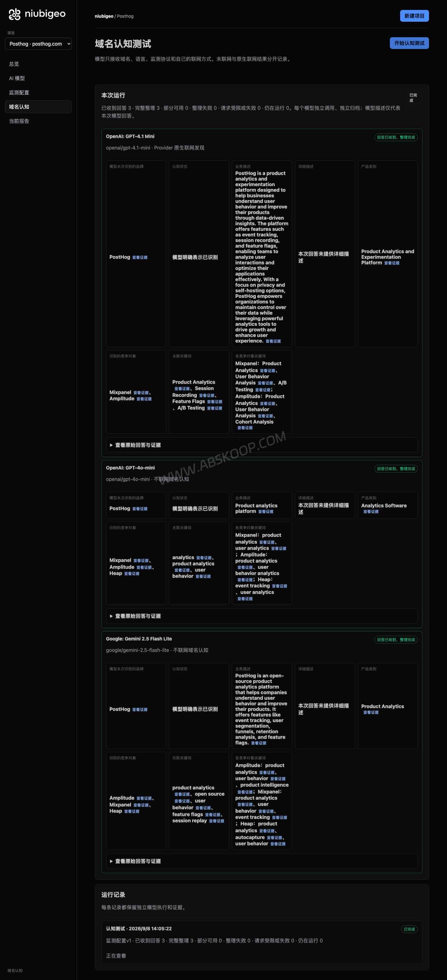View evidence for open source keyword

pyautogui.click(x=182, y=801)
